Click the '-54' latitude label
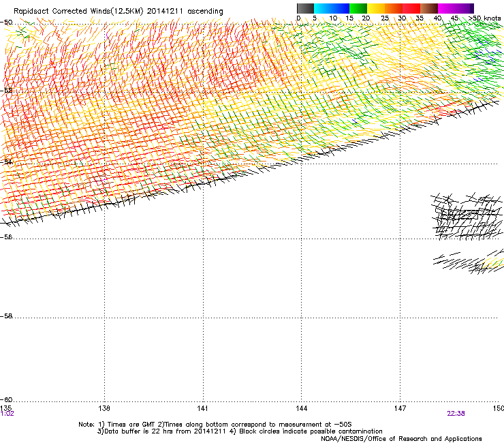 (x=6, y=162)
